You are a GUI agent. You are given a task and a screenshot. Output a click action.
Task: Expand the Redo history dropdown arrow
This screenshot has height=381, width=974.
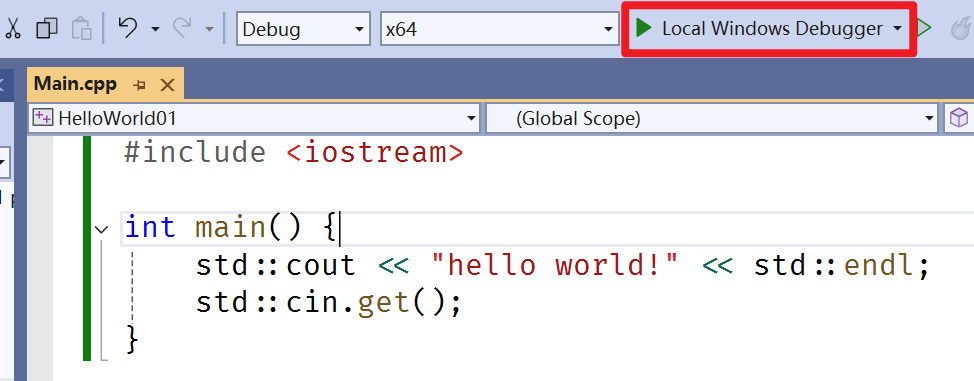coord(209,29)
